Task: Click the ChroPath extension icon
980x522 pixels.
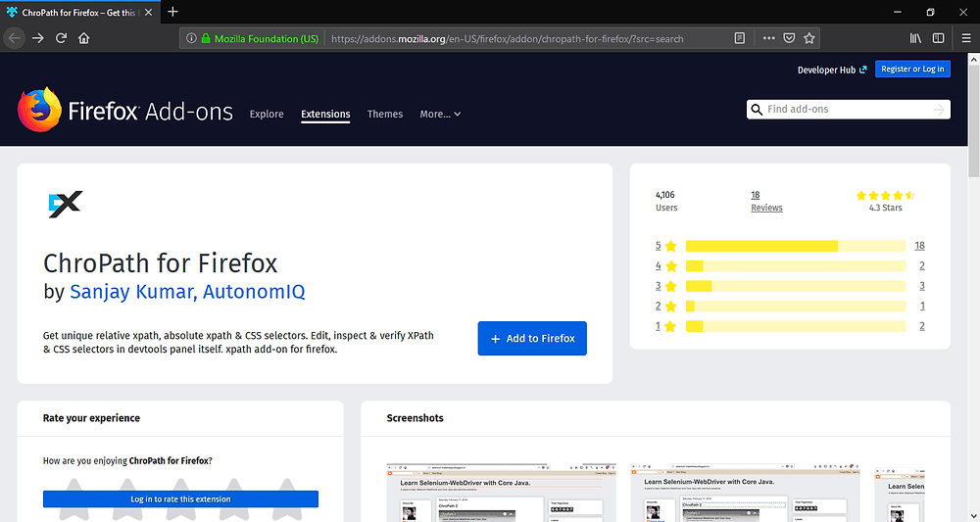Action: (65, 205)
